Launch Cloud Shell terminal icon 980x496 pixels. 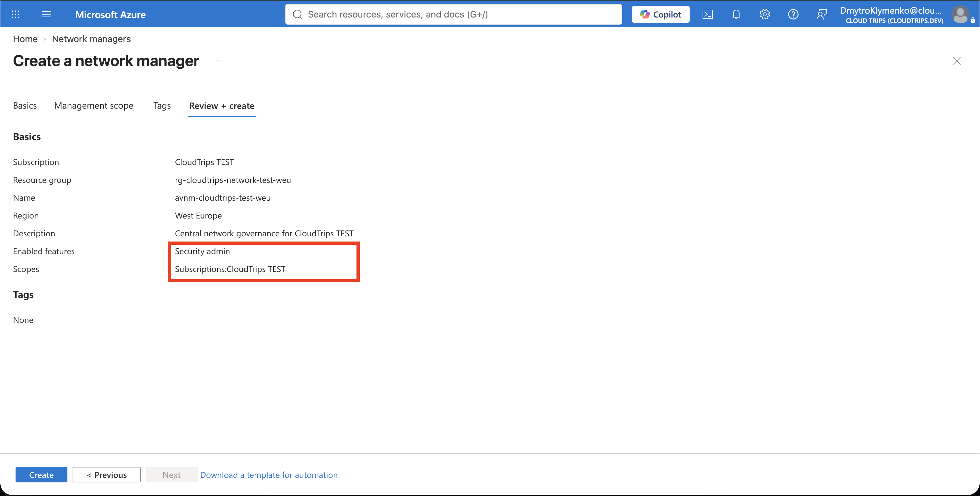click(x=707, y=15)
